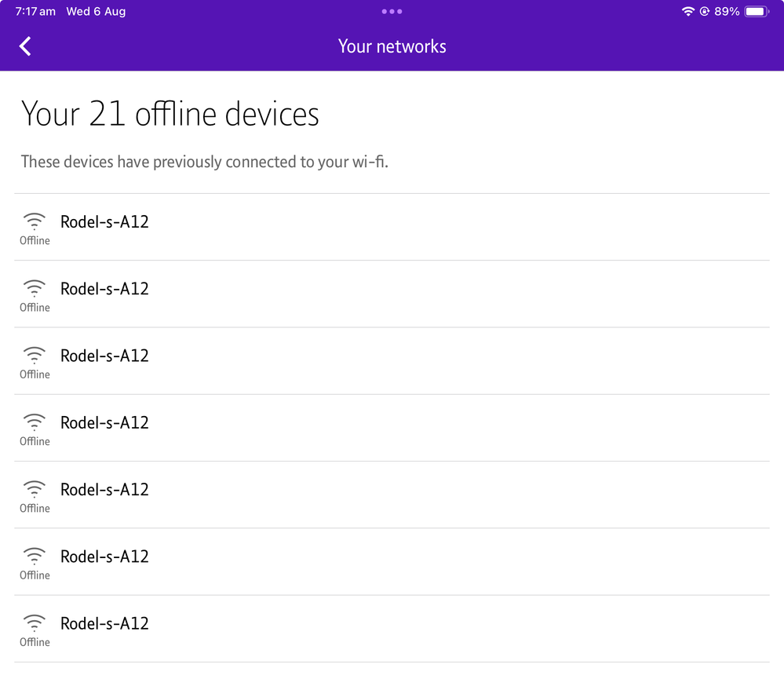Tap the offline wi-fi icon of the second device

[35, 287]
